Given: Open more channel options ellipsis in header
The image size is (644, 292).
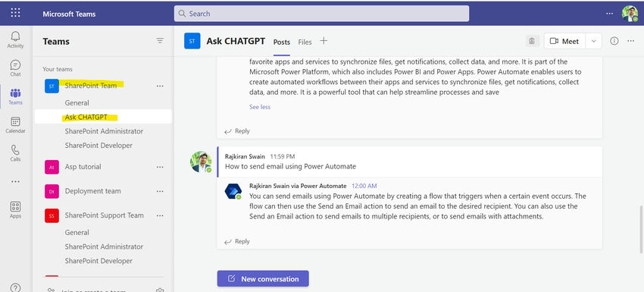Looking at the screenshot, I should coord(631,41).
